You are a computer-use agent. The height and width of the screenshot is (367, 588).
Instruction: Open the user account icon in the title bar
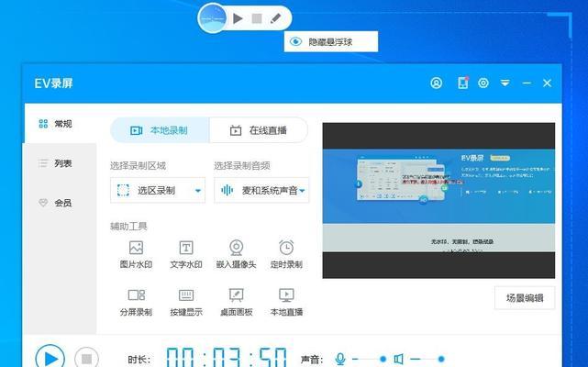(436, 83)
